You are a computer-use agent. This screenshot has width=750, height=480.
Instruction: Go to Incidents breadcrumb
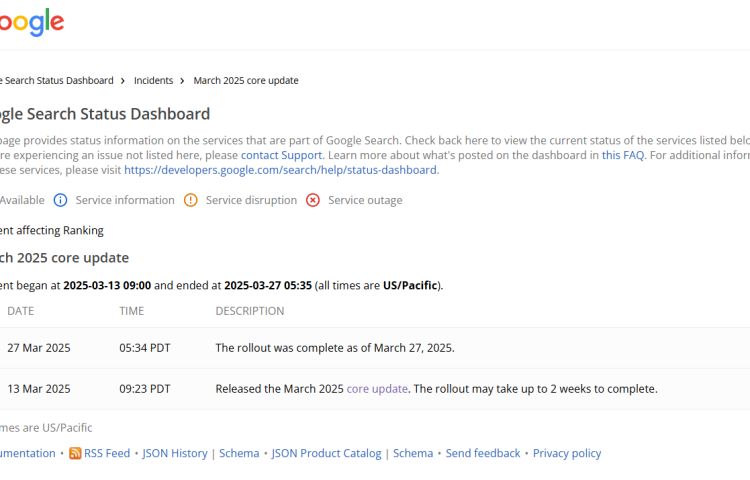point(154,80)
